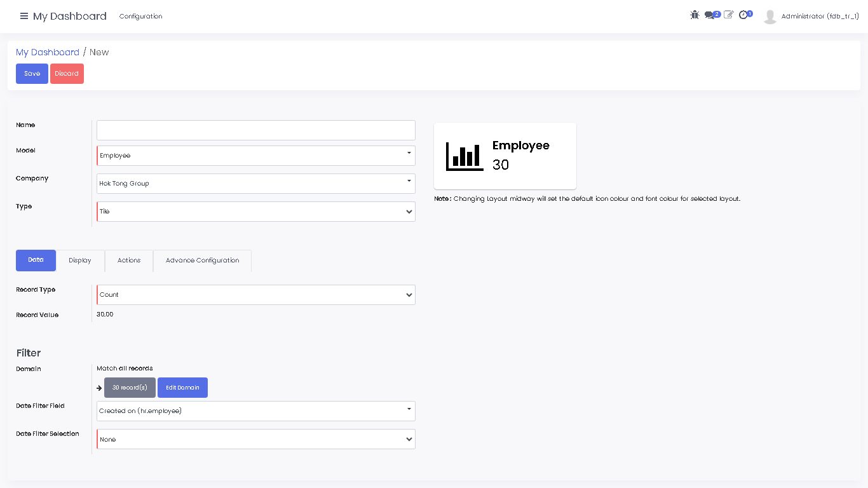The width and height of the screenshot is (868, 488).
Task: Switch to the Advance Configuration tab
Action: 202,261
